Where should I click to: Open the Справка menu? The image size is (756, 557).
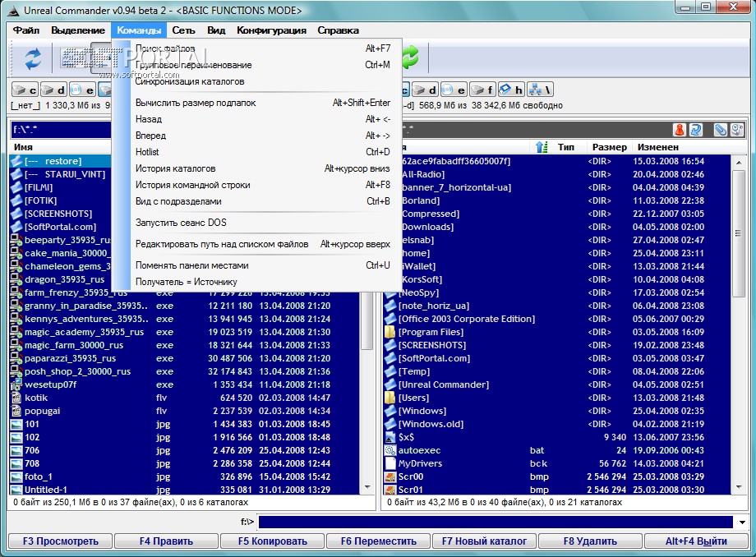338,30
